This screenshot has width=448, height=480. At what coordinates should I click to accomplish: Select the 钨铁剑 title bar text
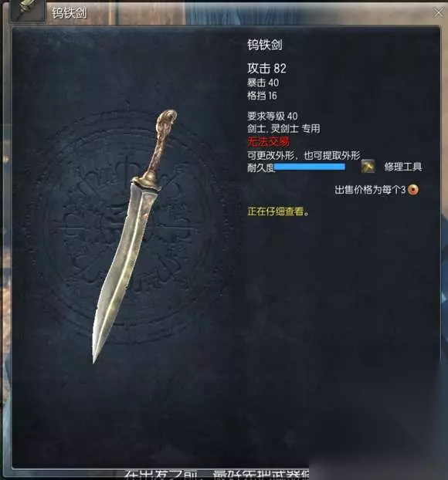70,13
